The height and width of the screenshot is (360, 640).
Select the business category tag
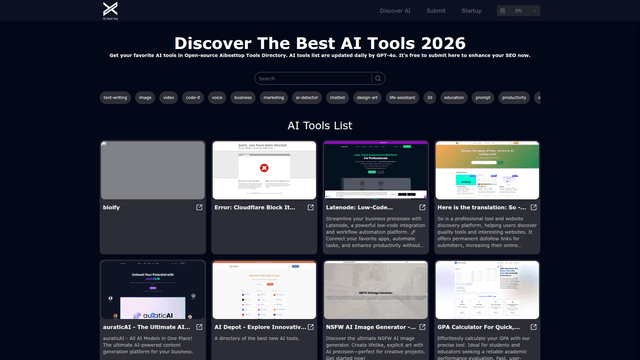243,98
